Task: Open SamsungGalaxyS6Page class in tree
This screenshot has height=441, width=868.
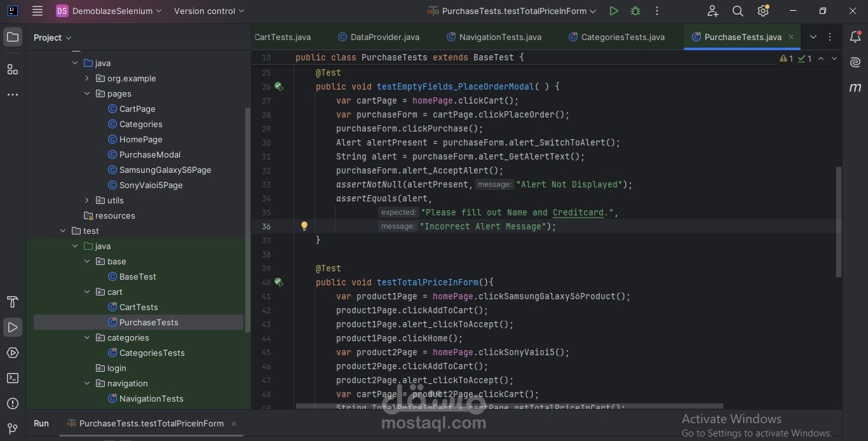Action: [159, 170]
